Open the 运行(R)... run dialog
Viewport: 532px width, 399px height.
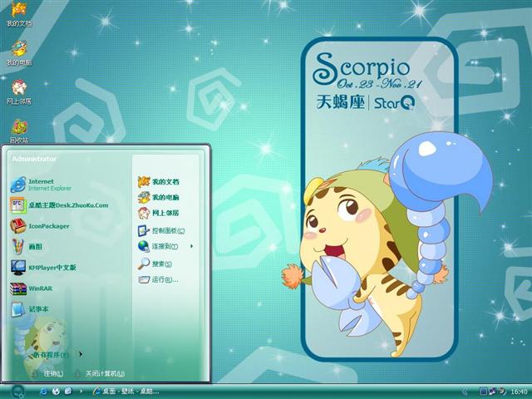click(x=158, y=279)
